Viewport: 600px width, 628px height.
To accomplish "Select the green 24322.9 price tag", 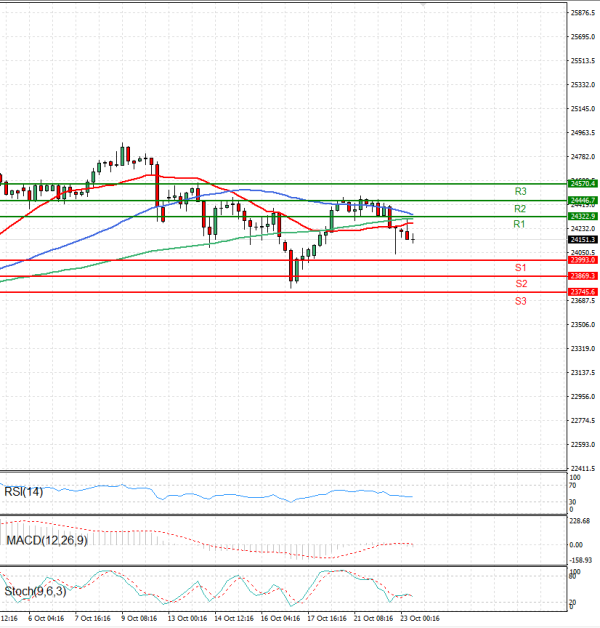I will 582,216.
